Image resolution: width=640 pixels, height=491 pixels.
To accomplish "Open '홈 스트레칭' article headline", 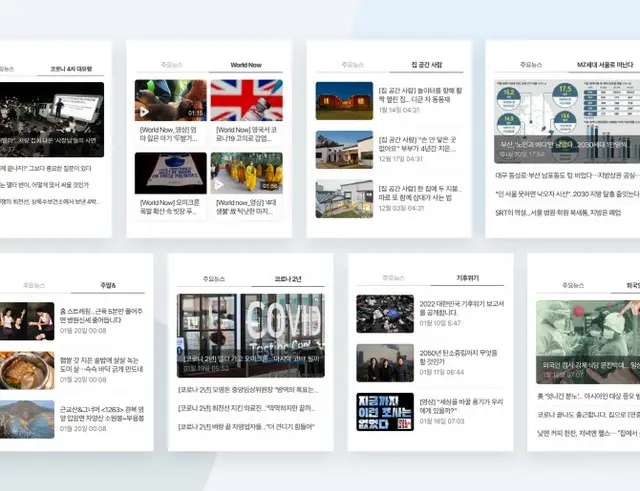I will [x=102, y=315].
